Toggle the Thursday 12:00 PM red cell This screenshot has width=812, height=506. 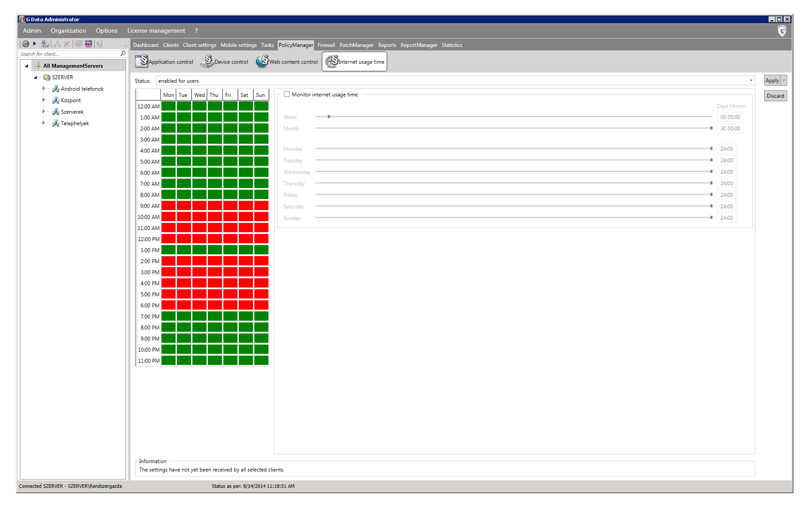pyautogui.click(x=215, y=238)
